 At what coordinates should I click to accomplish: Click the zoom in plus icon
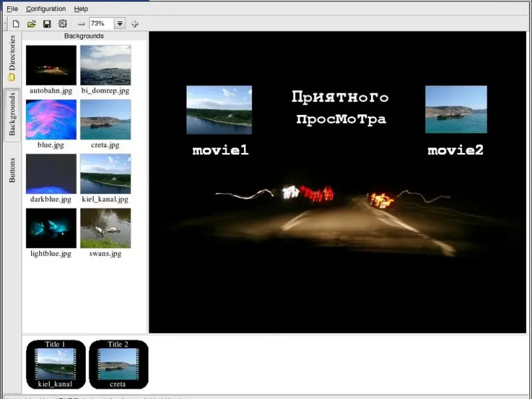[x=135, y=24]
